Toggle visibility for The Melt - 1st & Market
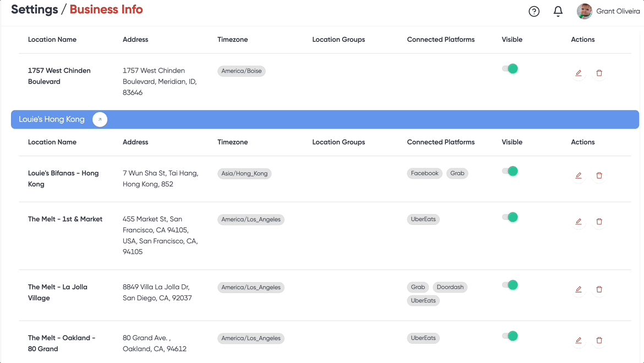 [x=510, y=217]
